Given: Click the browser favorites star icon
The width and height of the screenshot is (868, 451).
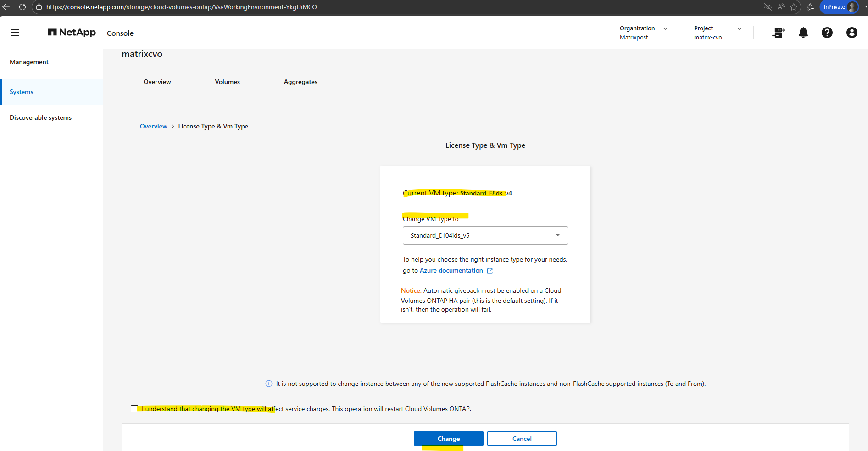Looking at the screenshot, I should [x=794, y=7].
